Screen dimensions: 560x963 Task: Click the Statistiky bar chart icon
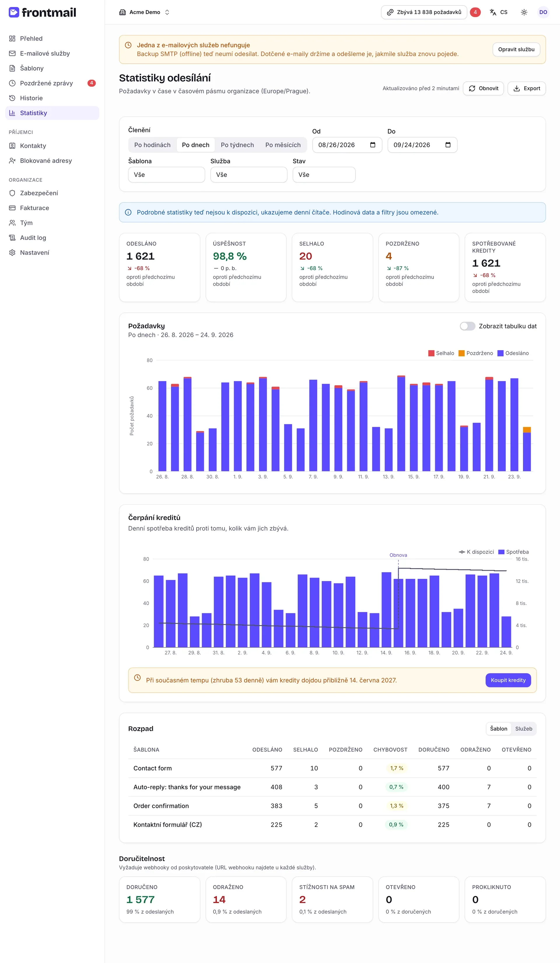[12, 113]
